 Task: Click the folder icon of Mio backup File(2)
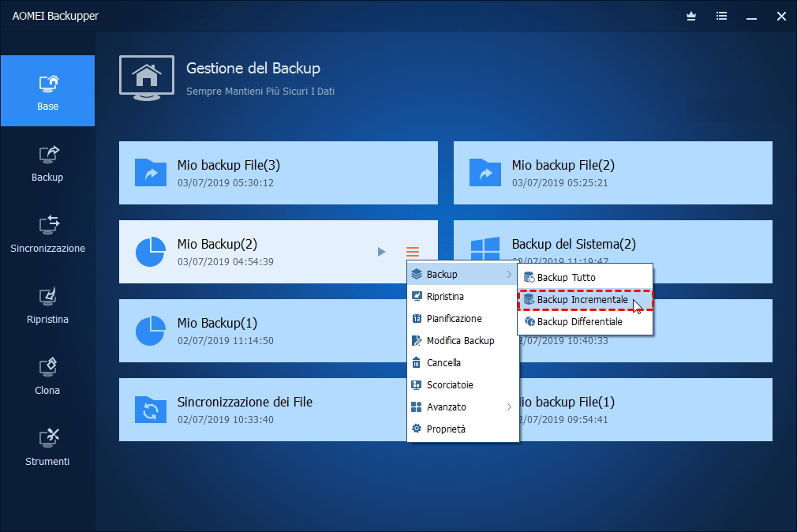(485, 172)
